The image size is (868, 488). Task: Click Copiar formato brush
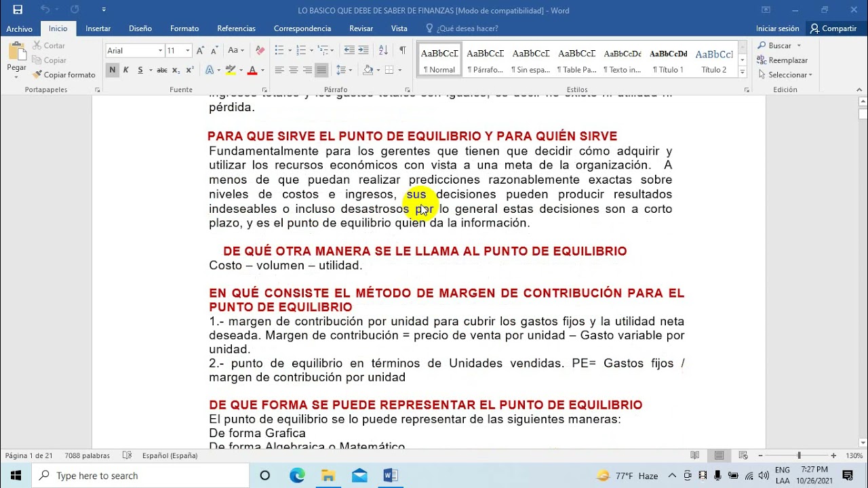(64, 75)
